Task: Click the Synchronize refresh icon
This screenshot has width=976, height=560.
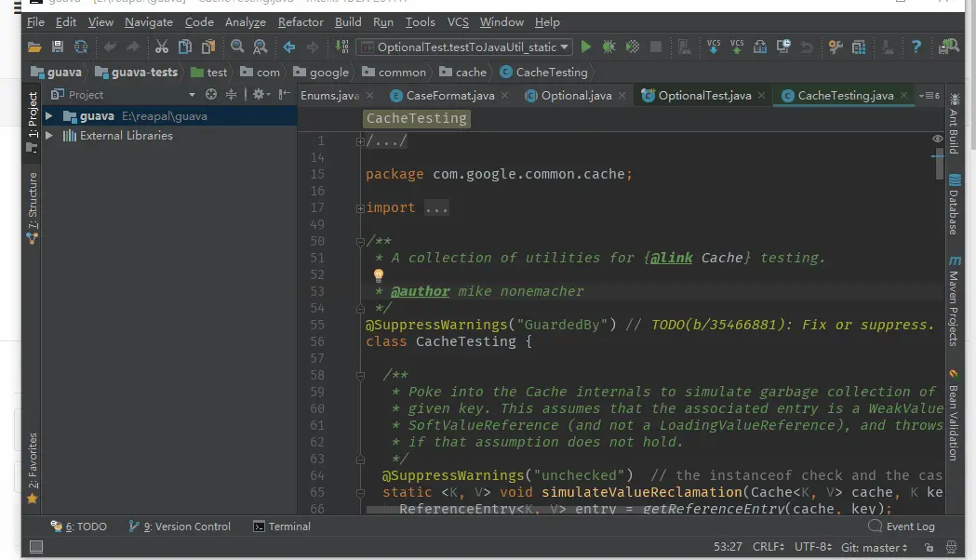Action: point(81,47)
